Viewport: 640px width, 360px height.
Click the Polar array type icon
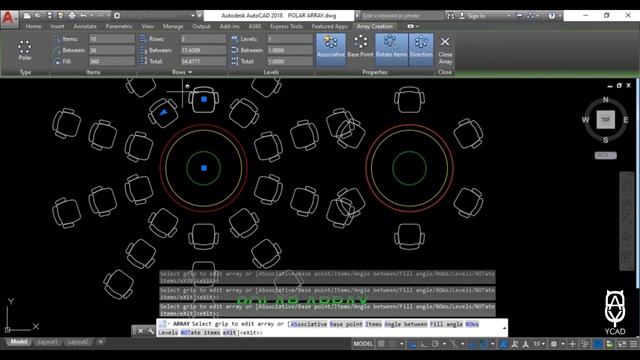click(24, 50)
